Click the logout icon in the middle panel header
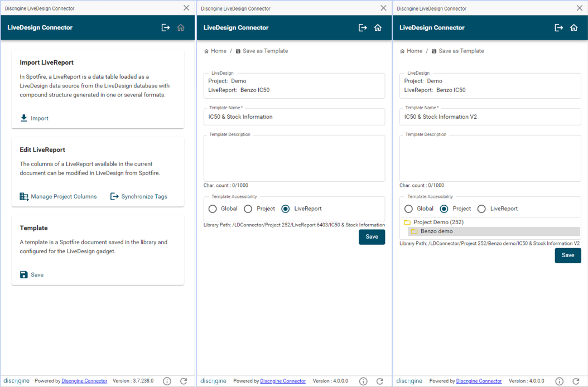This screenshot has height=387, width=588. pyautogui.click(x=363, y=27)
